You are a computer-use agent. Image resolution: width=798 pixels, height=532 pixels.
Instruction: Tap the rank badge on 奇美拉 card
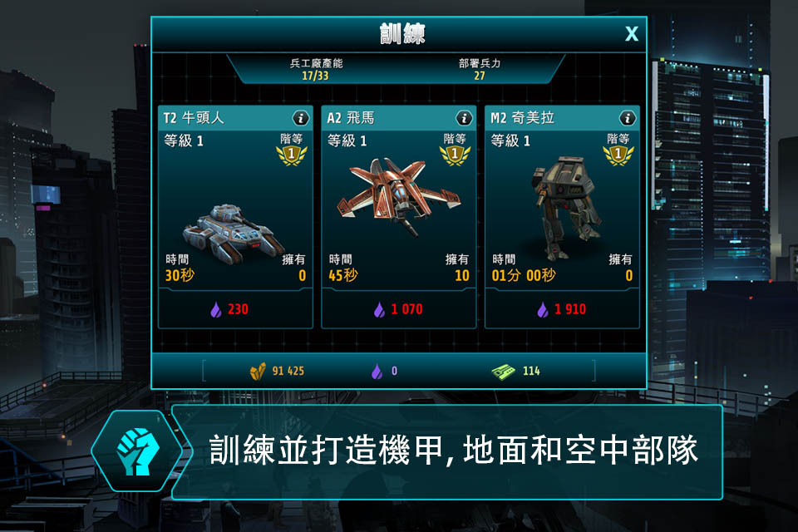tap(618, 155)
